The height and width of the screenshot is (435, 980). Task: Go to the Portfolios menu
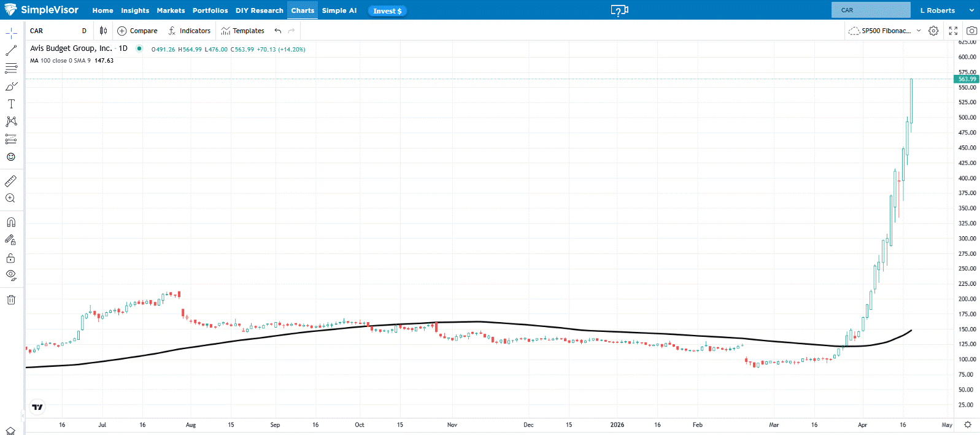(210, 10)
